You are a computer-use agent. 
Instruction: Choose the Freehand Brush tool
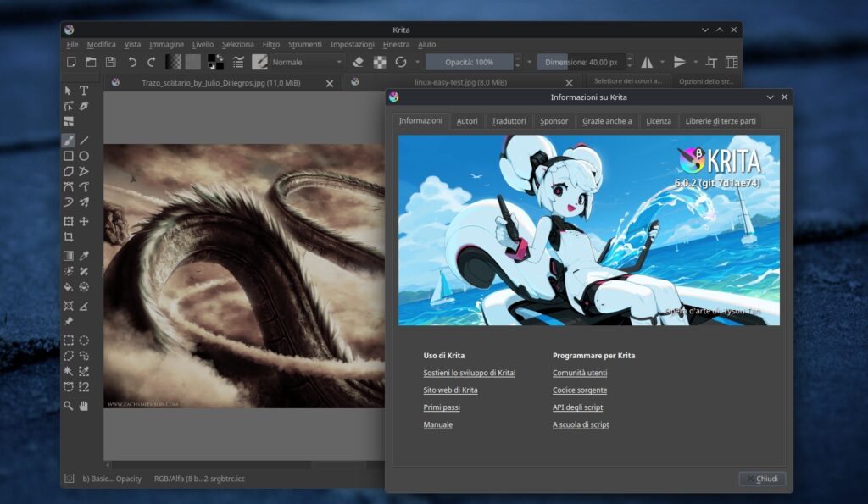(68, 141)
